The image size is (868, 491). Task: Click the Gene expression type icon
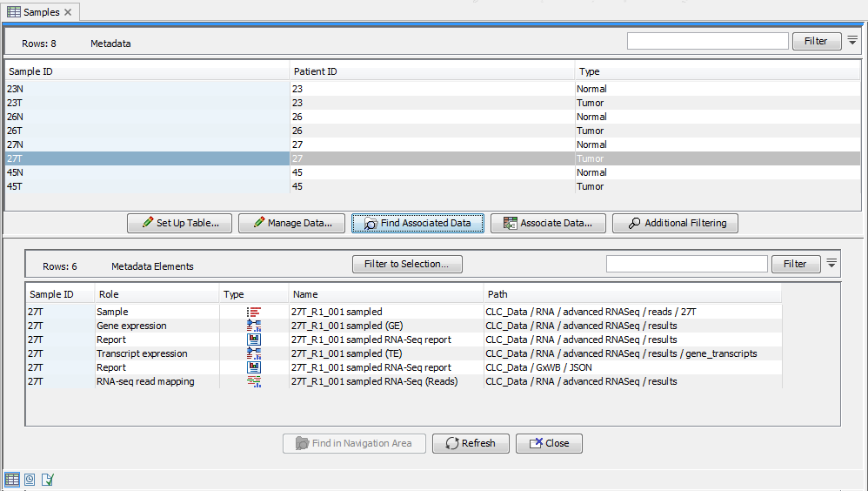[254, 326]
